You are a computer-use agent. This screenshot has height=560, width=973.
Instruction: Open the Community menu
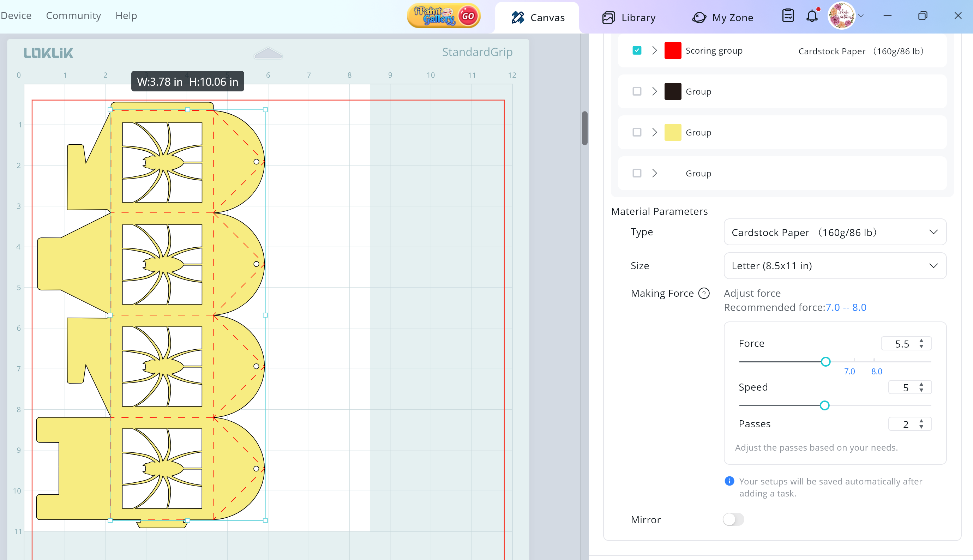pos(73,16)
